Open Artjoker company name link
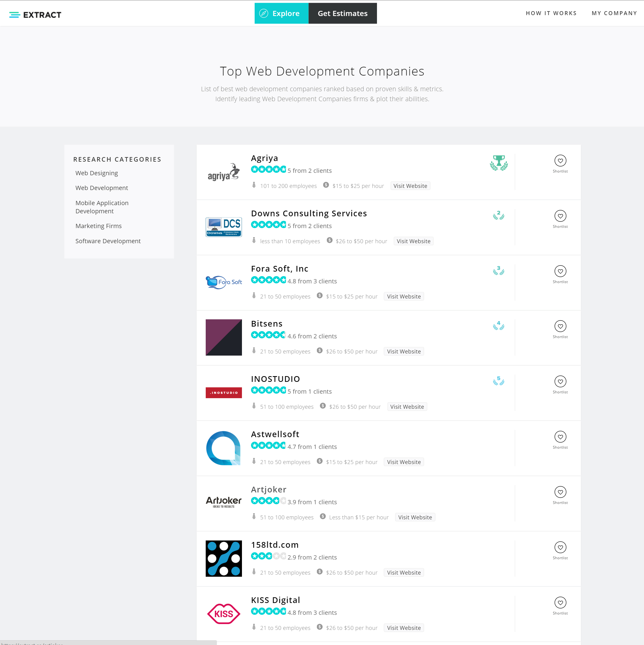Screen dimensions: 644x645 269,489
